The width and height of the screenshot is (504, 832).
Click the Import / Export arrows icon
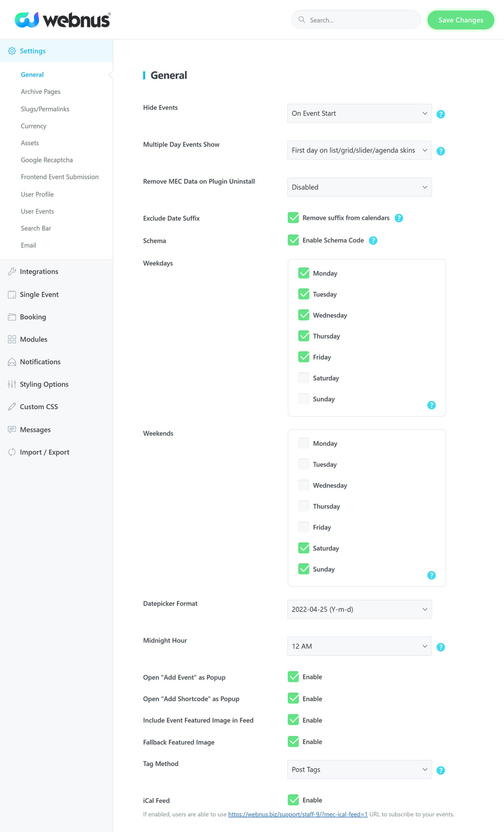coord(12,452)
